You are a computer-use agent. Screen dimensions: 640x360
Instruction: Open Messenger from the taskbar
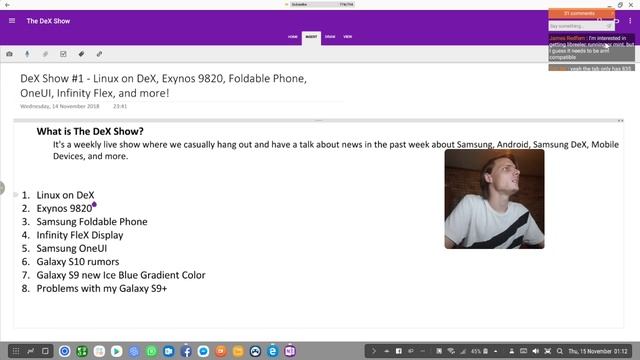(x=203, y=351)
